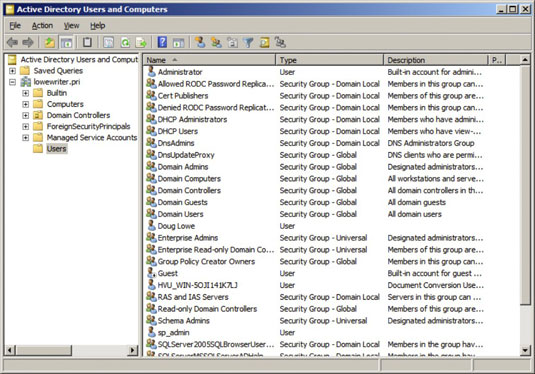Image resolution: width=535 pixels, height=374 pixels.
Task: Select the Enterprise Admins group name
Action: [188, 238]
